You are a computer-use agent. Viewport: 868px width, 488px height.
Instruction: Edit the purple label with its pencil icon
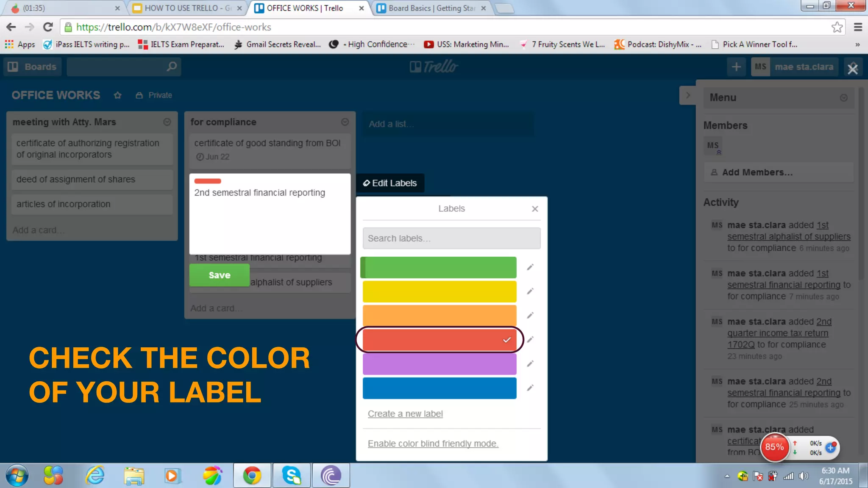click(530, 364)
